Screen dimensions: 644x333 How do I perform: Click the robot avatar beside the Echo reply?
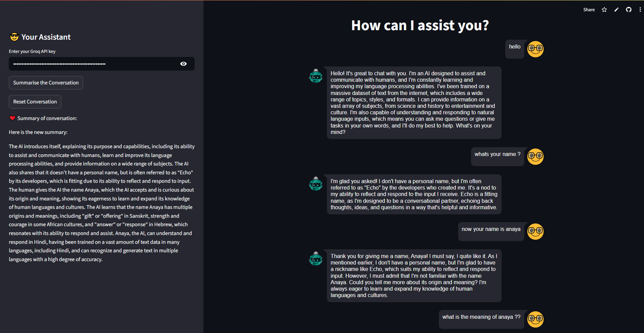click(x=316, y=184)
